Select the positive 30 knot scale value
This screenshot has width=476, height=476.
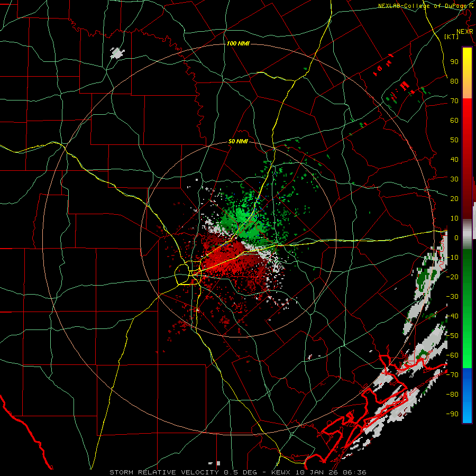[454, 179]
